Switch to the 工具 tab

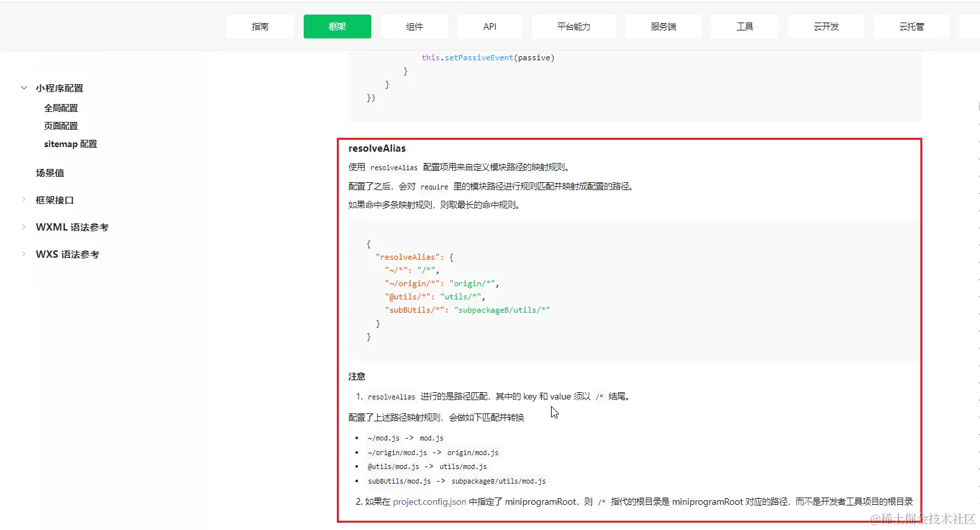pyautogui.click(x=745, y=26)
